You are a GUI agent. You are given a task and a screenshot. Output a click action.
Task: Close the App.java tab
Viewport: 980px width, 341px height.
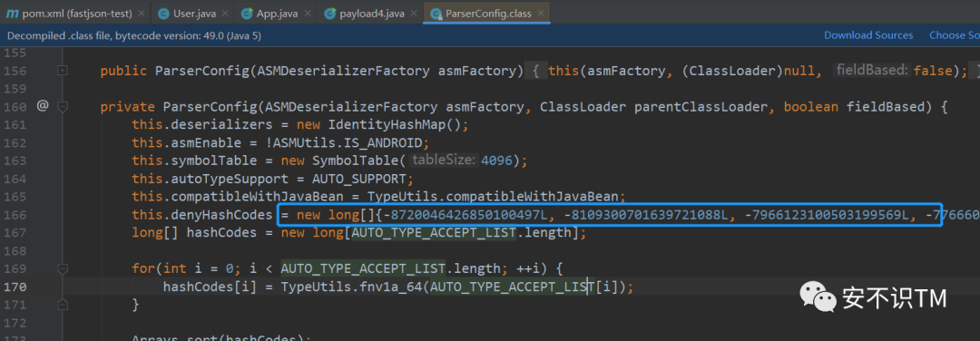pyautogui.click(x=309, y=13)
